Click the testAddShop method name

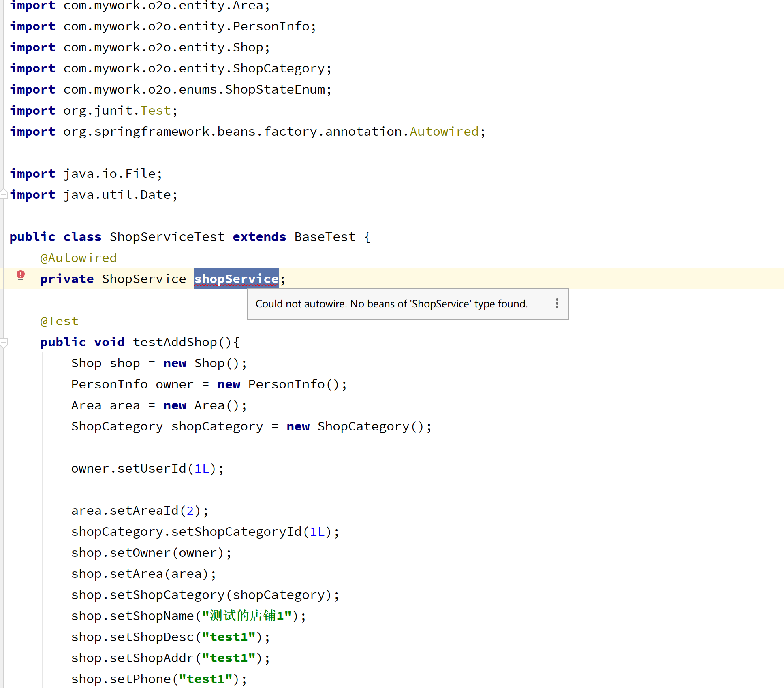tap(175, 342)
